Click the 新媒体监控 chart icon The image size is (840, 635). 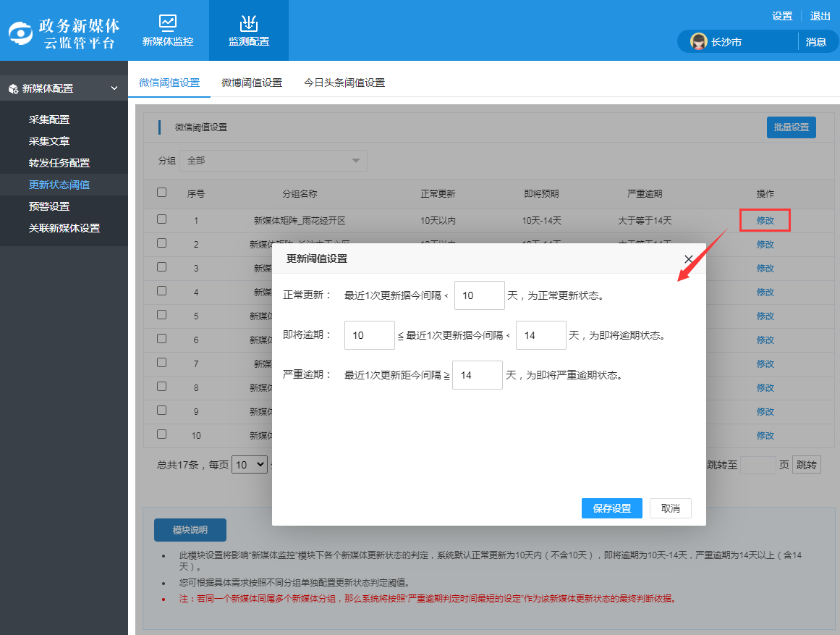(x=168, y=22)
